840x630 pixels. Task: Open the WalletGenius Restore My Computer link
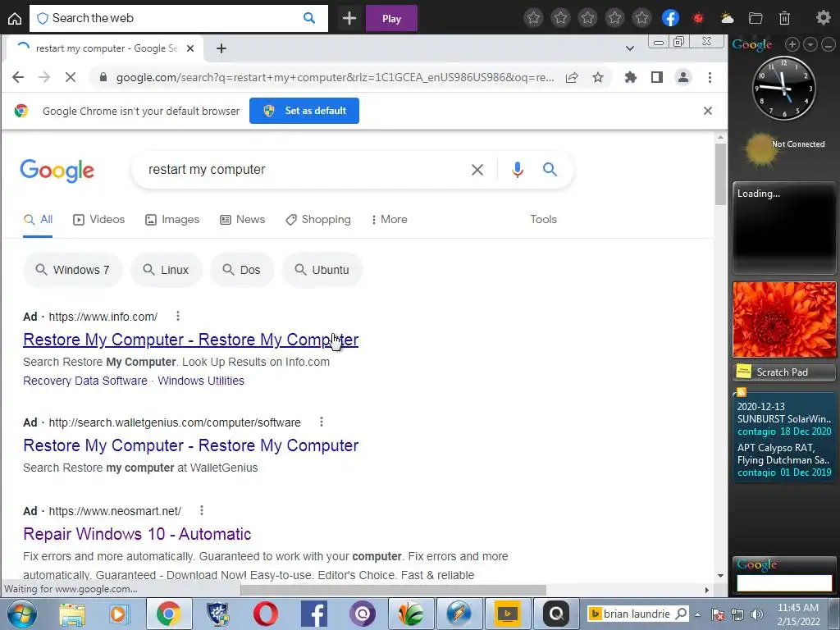pos(190,445)
